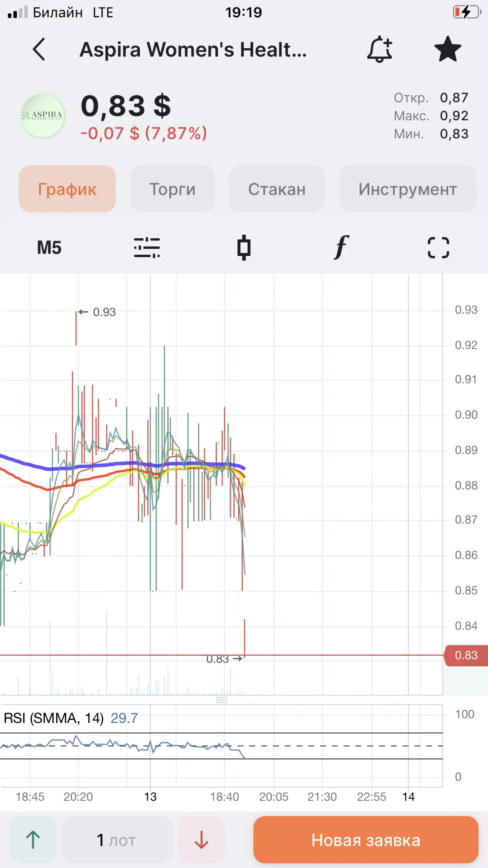This screenshot has height=868, width=488.
Task: Select the 0.83 current price label
Action: click(466, 655)
